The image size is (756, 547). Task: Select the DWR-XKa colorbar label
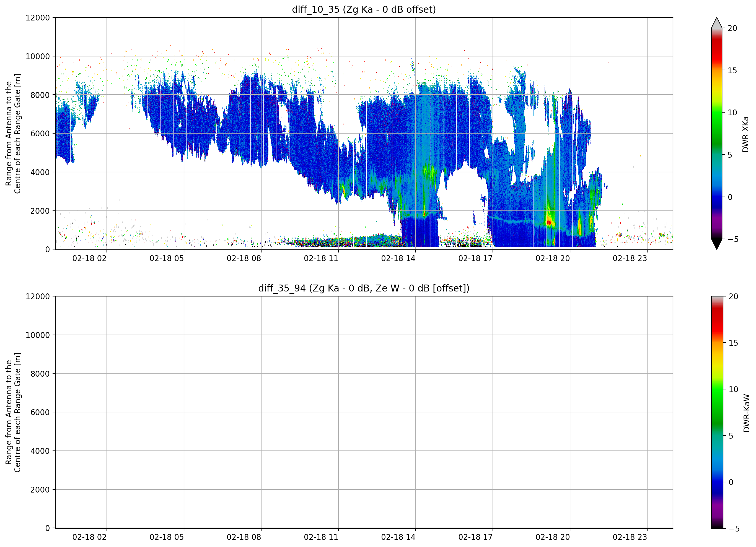pos(746,134)
